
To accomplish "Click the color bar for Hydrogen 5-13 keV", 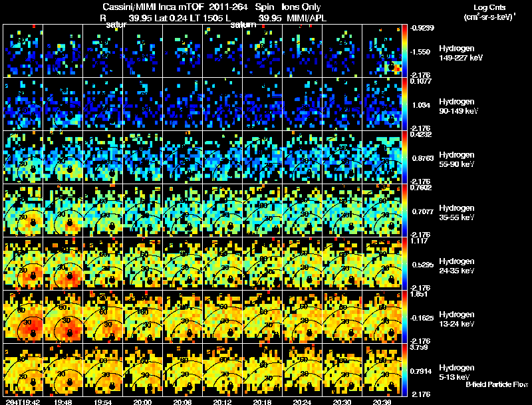I will point(405,370).
